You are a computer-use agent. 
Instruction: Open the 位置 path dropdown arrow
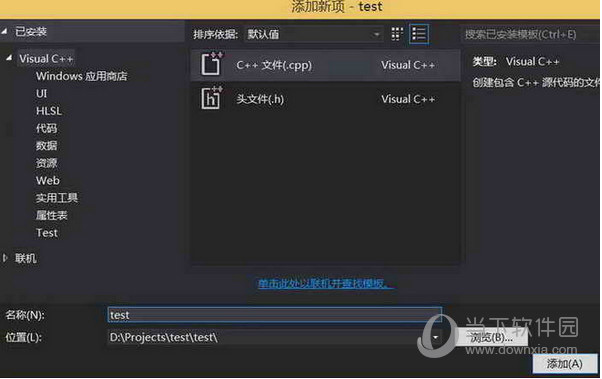pos(435,338)
